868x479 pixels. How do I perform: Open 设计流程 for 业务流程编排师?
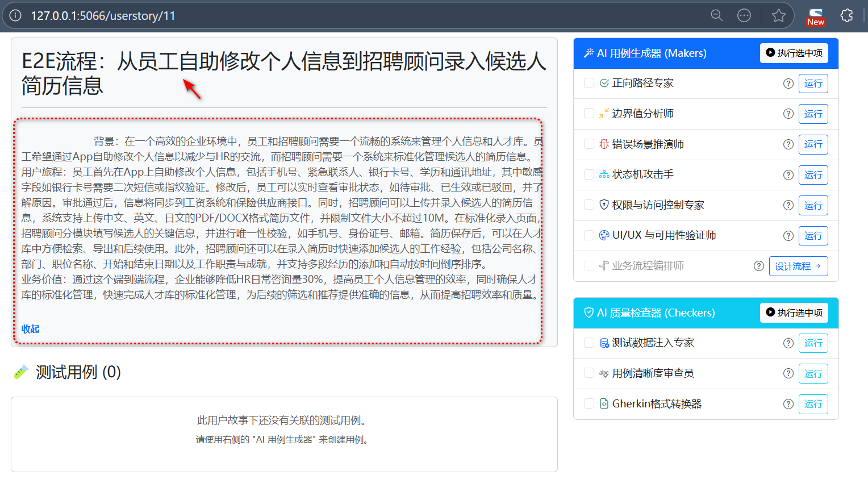798,266
